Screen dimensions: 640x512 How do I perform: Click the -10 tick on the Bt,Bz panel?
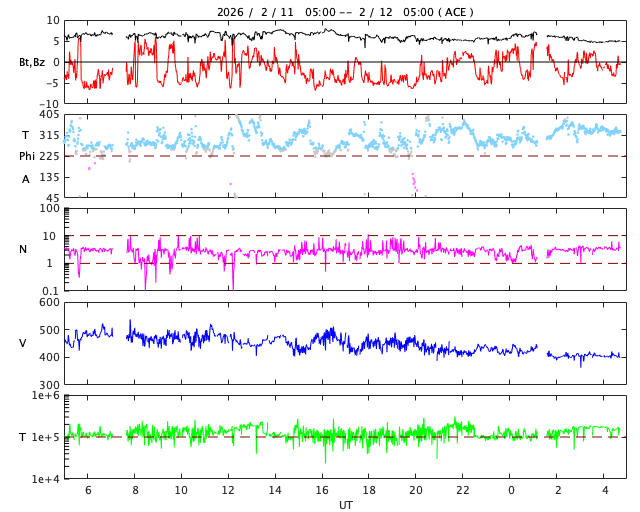[x=49, y=103]
